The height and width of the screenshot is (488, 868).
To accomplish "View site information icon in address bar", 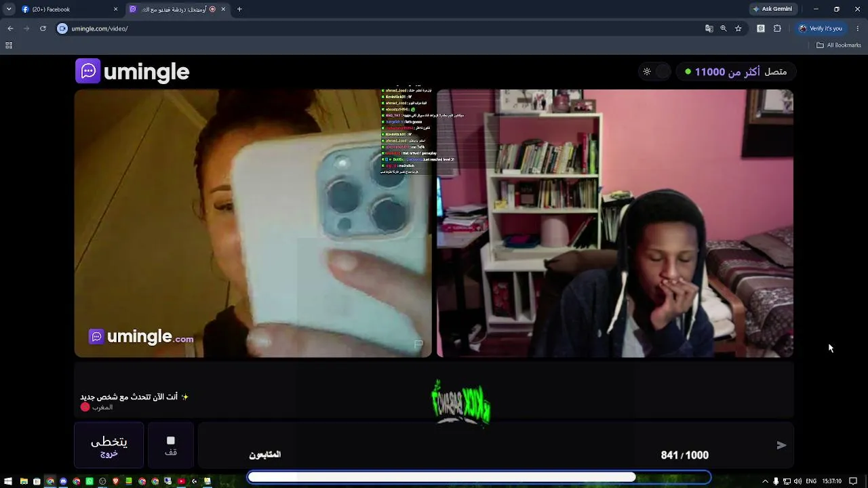I will pos(62,28).
